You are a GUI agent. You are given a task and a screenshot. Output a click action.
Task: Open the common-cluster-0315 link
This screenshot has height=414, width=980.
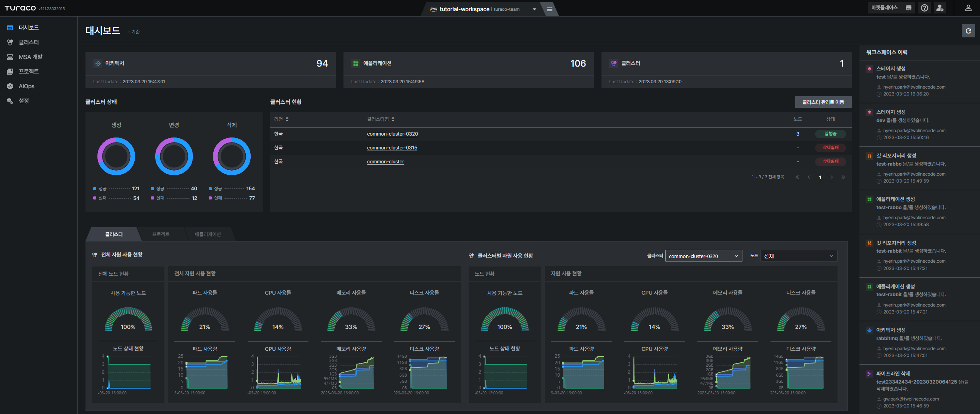click(392, 148)
